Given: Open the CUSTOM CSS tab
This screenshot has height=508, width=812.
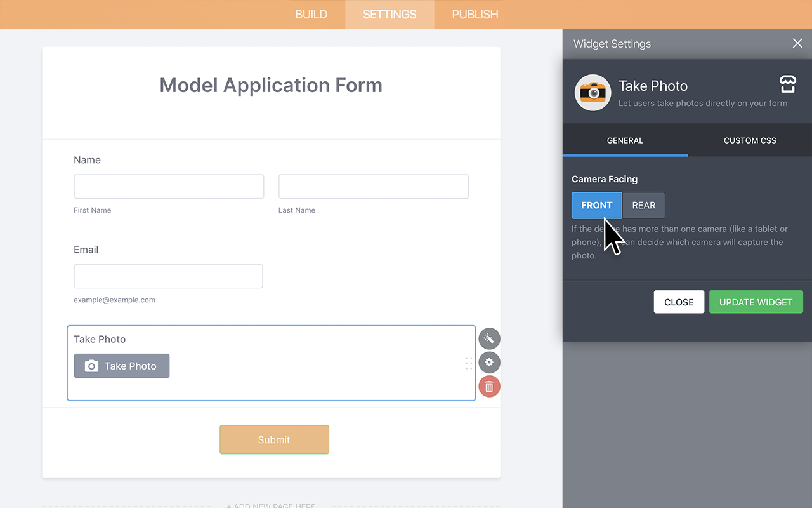Looking at the screenshot, I should click(x=750, y=140).
